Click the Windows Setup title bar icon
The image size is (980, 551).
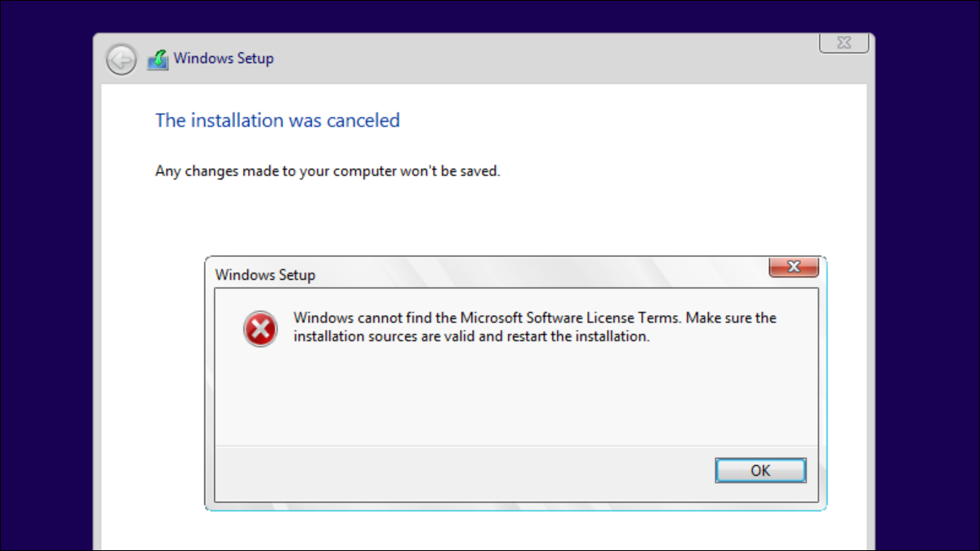[158, 60]
